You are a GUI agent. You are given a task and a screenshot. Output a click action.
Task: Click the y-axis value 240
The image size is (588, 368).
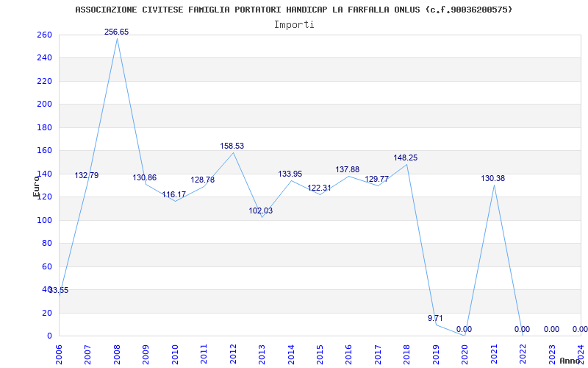coord(44,58)
